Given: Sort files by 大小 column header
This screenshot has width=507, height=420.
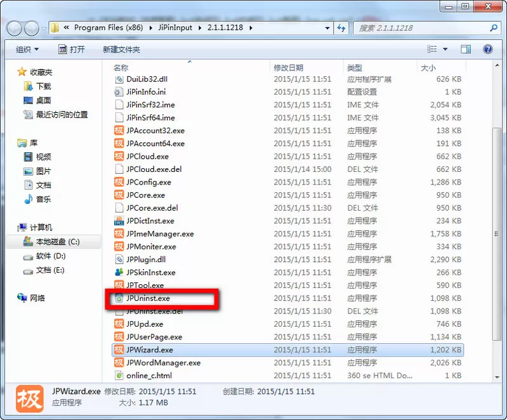Looking at the screenshot, I should point(428,68).
